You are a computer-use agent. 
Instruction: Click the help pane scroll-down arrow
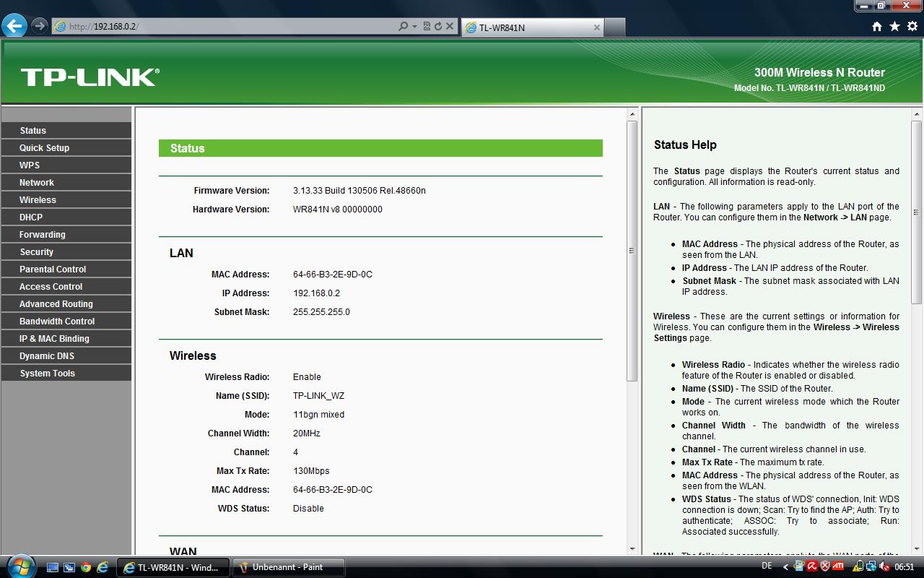click(917, 548)
